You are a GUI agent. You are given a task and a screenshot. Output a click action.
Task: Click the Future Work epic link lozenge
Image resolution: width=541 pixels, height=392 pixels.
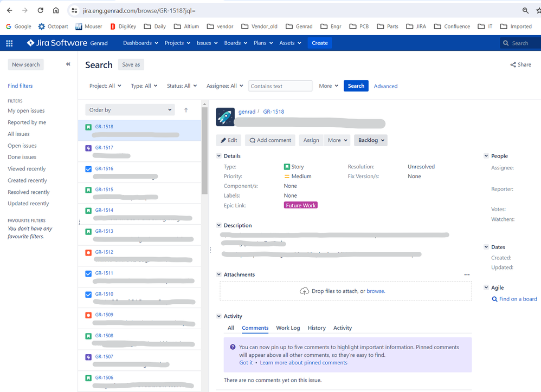coord(300,205)
